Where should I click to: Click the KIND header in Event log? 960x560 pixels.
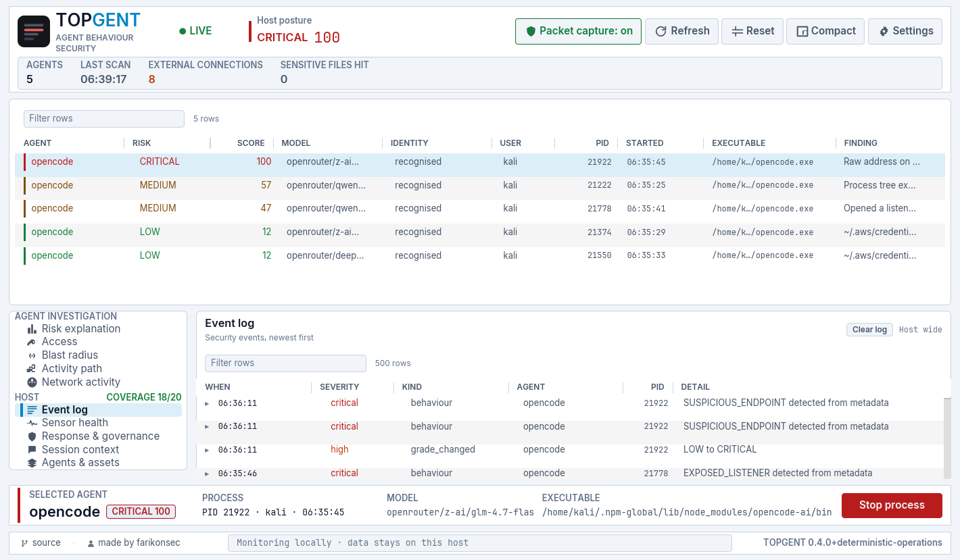[412, 387]
